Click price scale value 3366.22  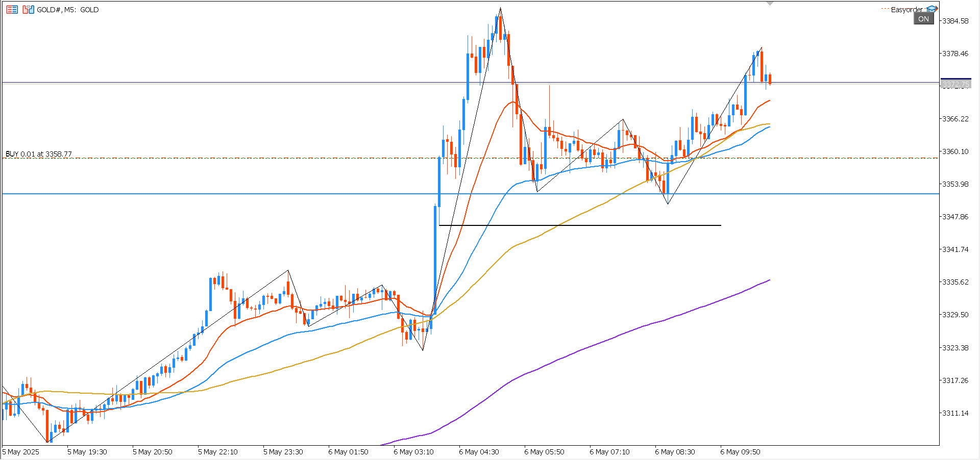point(955,119)
